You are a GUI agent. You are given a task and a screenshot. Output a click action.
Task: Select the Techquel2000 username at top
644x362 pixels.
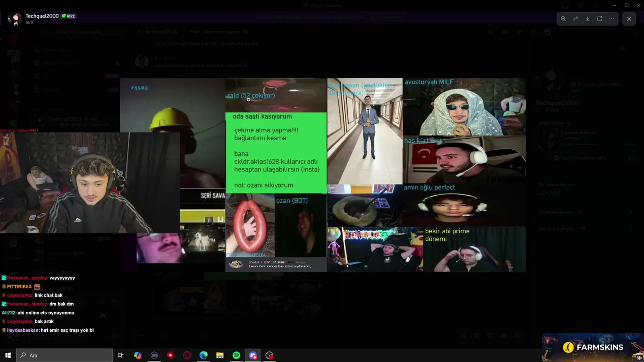(42, 16)
